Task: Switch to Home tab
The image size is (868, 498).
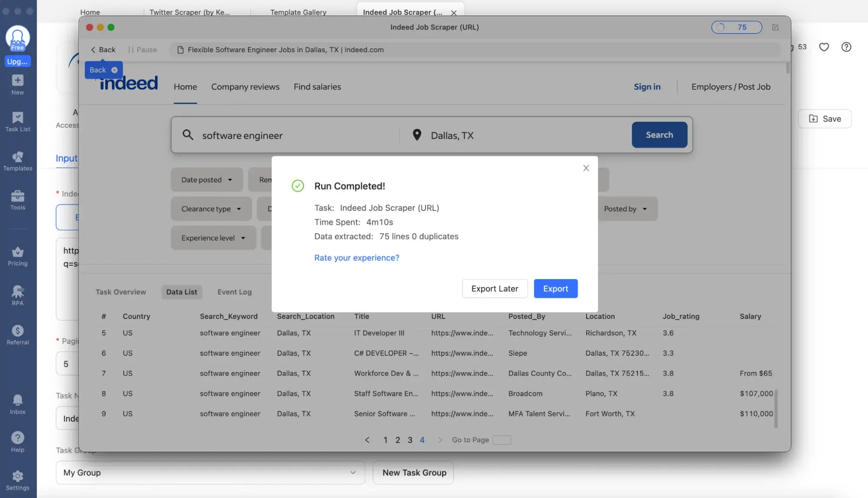Action: coord(90,12)
